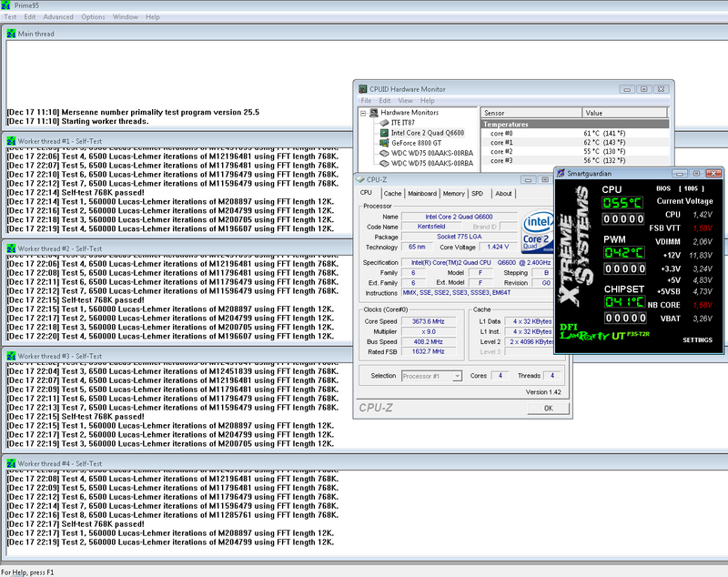
Task: Open the Edit menu in Hardware Monitor
Action: [x=384, y=101]
